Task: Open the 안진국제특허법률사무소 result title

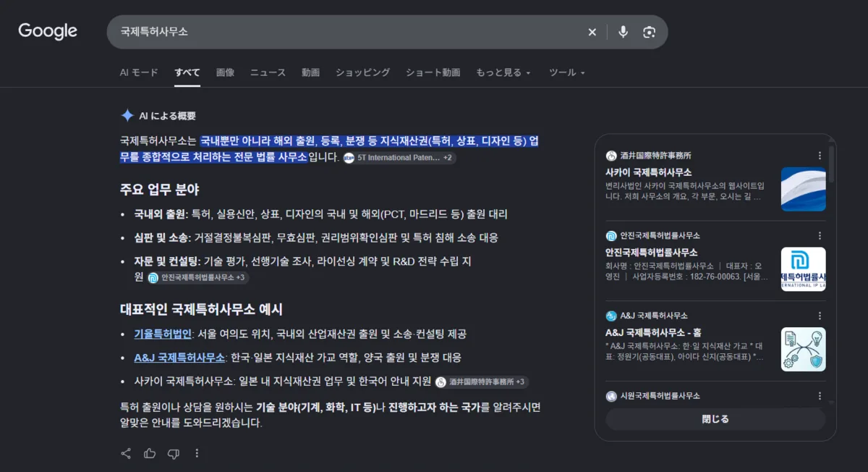Action: pyautogui.click(x=652, y=252)
